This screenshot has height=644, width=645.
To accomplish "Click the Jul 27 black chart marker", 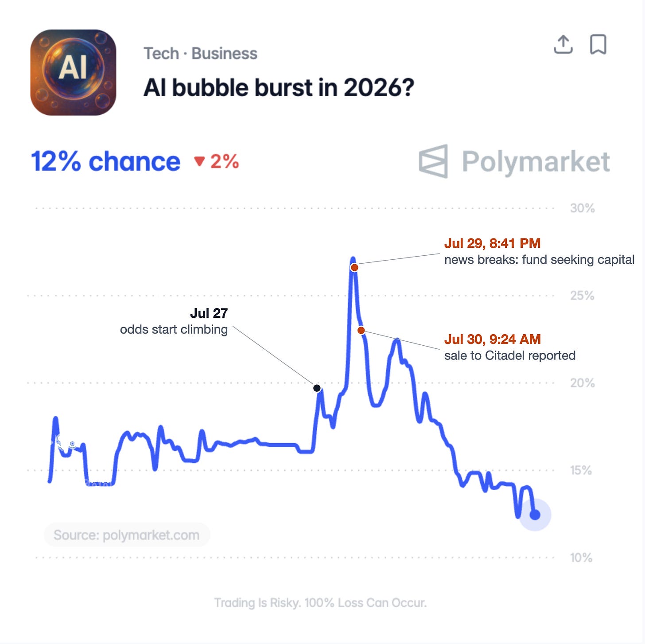I will coord(317,388).
